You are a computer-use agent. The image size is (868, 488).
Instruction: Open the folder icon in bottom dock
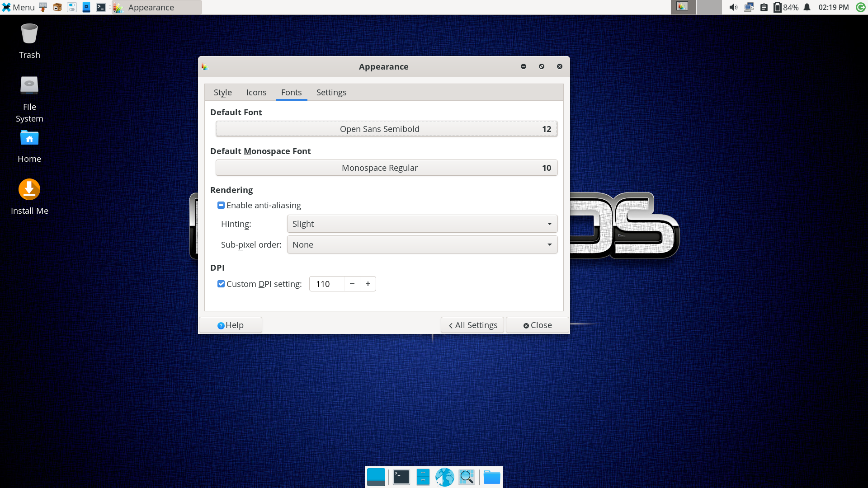tap(492, 477)
